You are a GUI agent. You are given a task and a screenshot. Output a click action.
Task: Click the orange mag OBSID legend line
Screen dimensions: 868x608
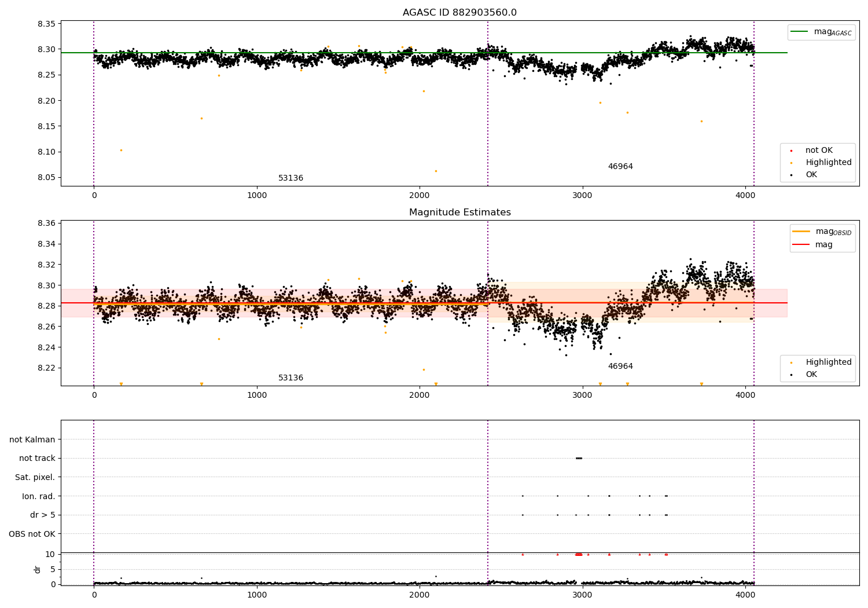801,232
